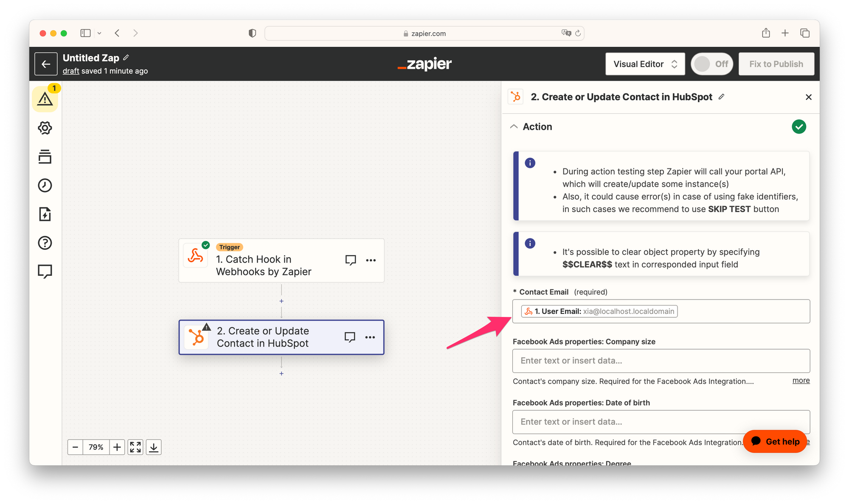
Task: Open more options for HubSpot step
Action: [x=370, y=337]
